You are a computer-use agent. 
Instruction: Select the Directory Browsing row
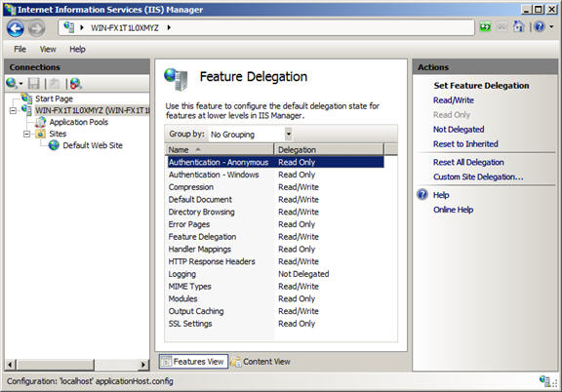(x=275, y=212)
